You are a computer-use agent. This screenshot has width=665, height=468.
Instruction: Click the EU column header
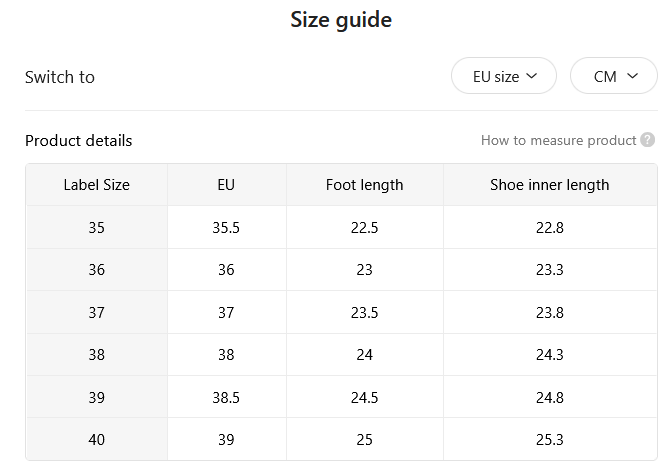coord(226,185)
